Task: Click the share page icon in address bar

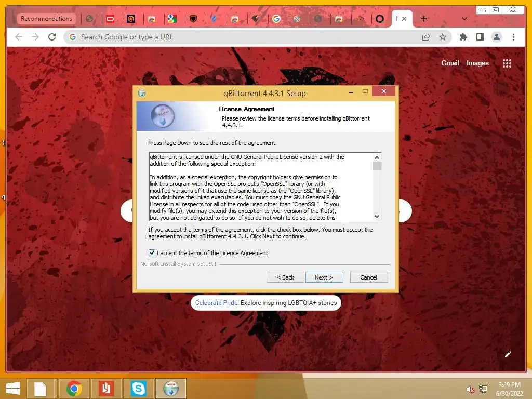Action: [x=426, y=37]
